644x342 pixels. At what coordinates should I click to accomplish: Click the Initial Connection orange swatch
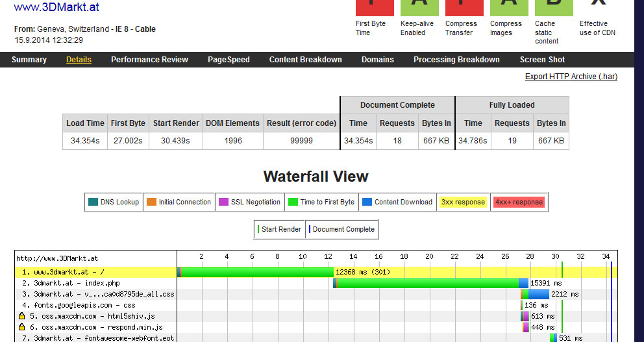pyautogui.click(x=151, y=202)
